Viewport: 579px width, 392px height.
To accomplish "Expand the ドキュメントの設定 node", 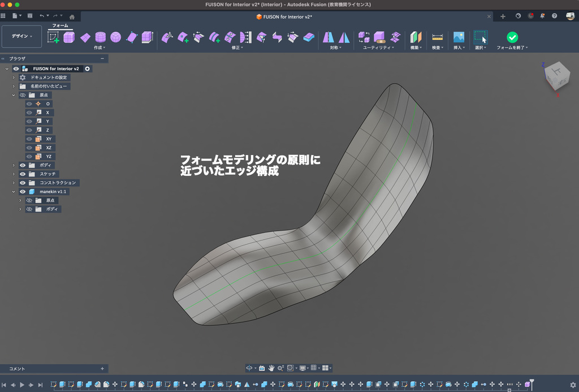I will [14, 77].
